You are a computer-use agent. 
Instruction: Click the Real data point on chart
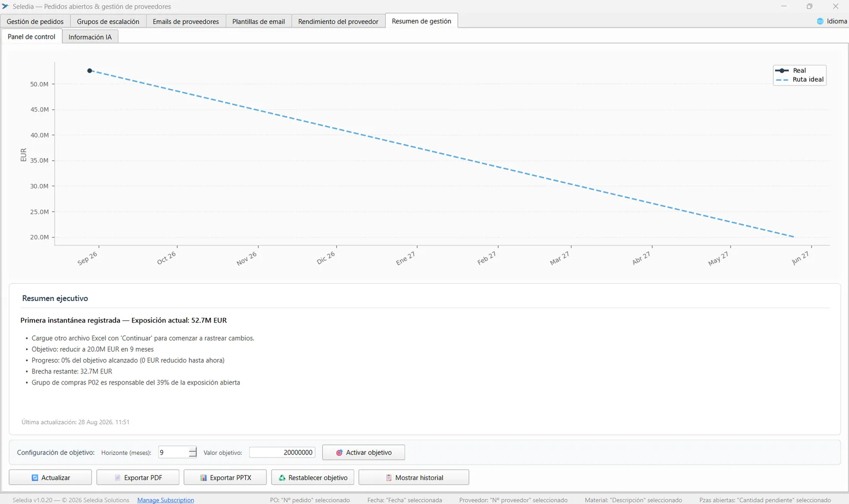click(x=90, y=71)
